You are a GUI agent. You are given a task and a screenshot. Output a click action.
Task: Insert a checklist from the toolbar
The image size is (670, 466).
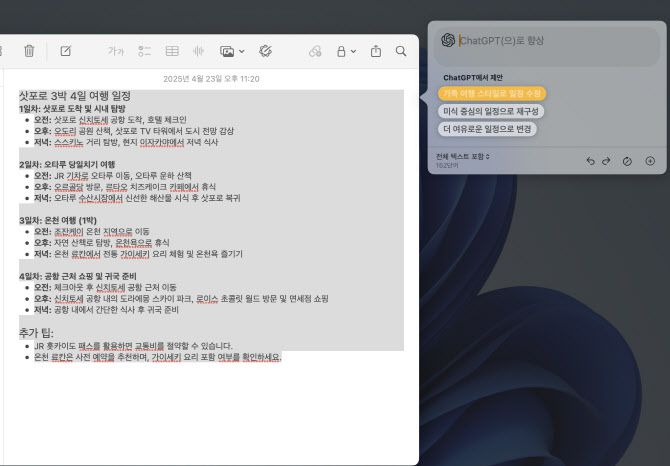pyautogui.click(x=144, y=51)
